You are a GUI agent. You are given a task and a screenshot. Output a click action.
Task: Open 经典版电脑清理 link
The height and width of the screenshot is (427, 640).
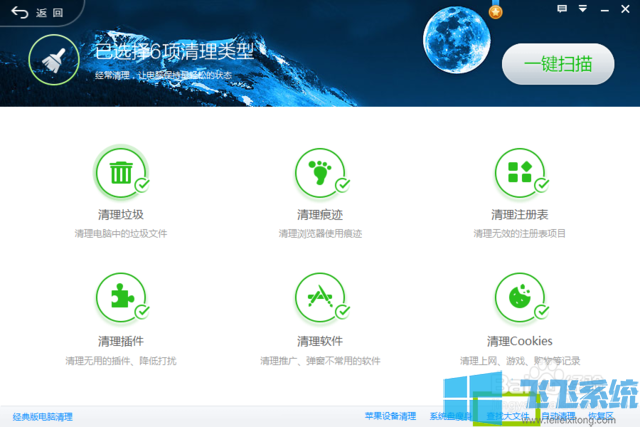click(42, 417)
